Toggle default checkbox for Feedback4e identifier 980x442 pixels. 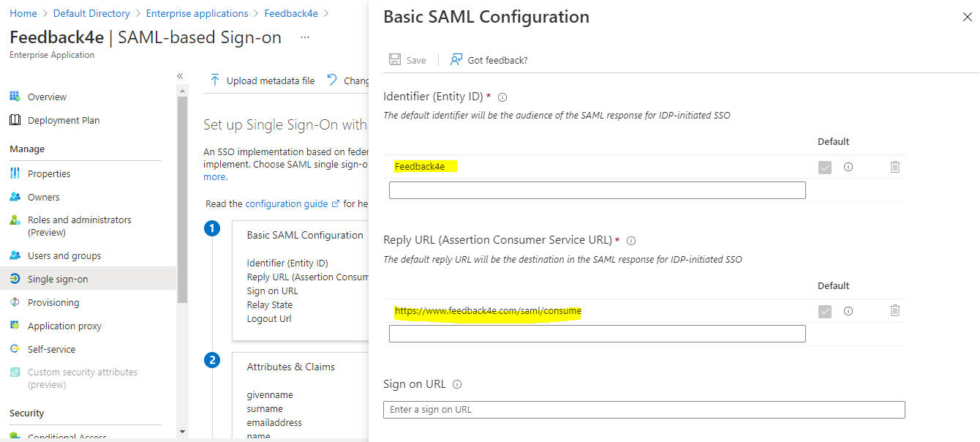(825, 167)
